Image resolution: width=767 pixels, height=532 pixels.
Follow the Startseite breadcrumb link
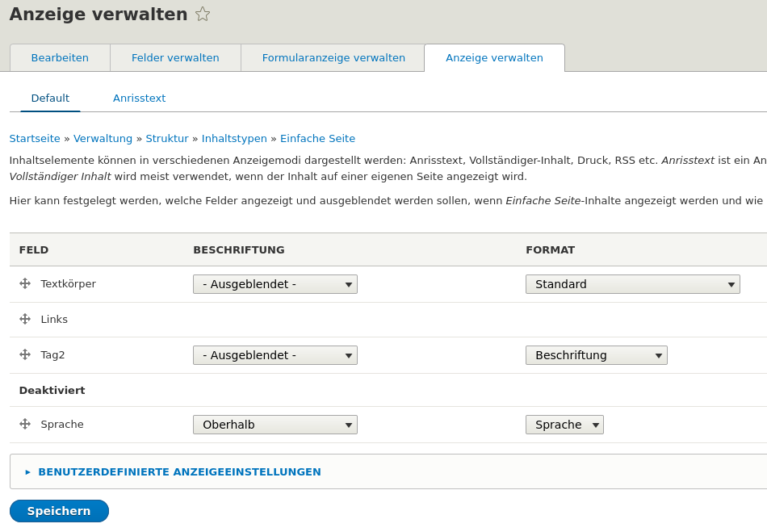pyautogui.click(x=35, y=138)
